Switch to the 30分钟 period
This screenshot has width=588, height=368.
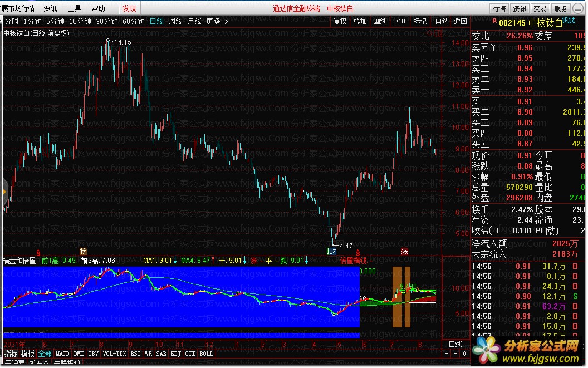point(107,21)
